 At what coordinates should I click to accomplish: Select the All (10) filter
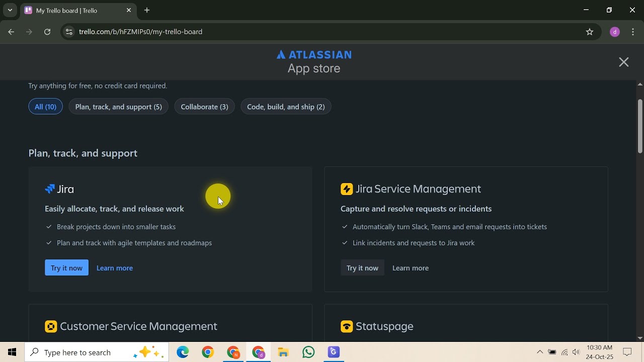45,107
